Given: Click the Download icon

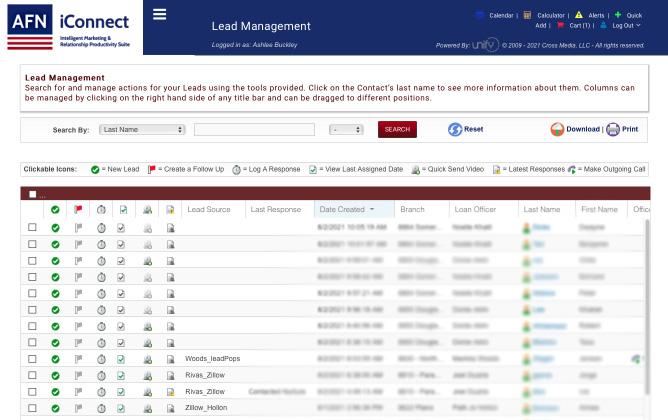Looking at the screenshot, I should [557, 129].
